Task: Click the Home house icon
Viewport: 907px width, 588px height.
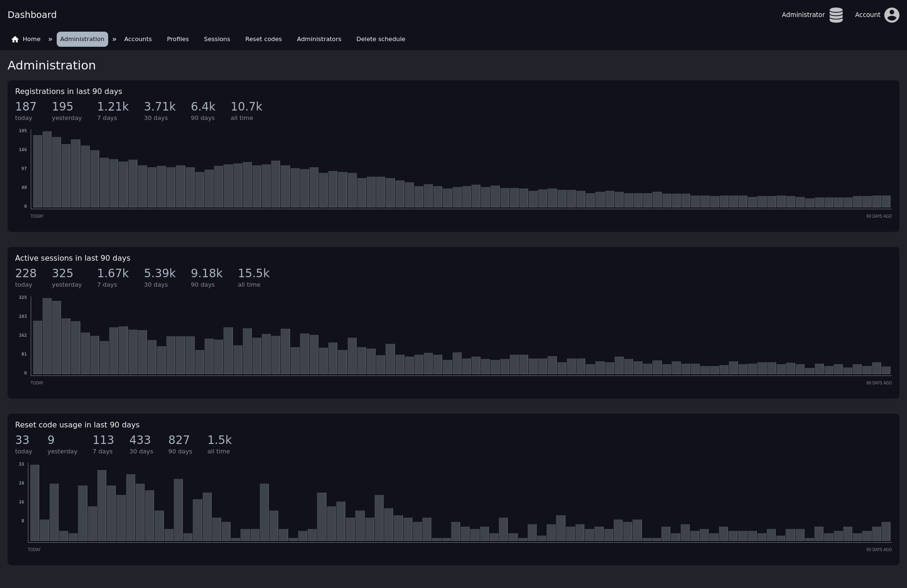Action: pos(15,39)
